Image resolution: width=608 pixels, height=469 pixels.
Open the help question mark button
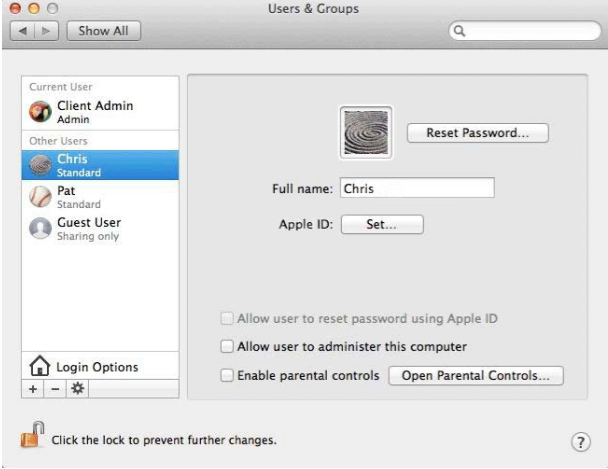578,441
